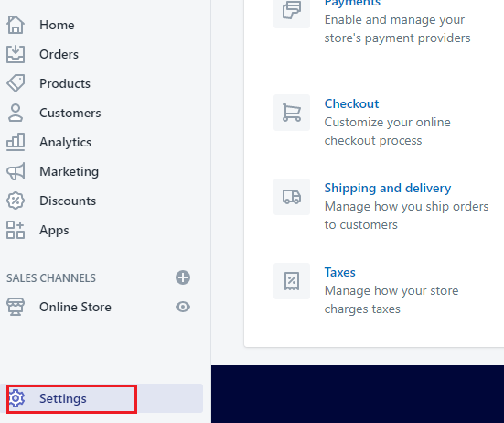
Task: Click "Manage how your store charges taxes" text
Action: point(391,299)
